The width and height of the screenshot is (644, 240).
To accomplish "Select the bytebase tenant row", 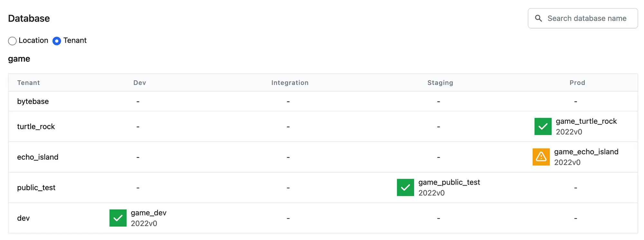I will [323, 101].
